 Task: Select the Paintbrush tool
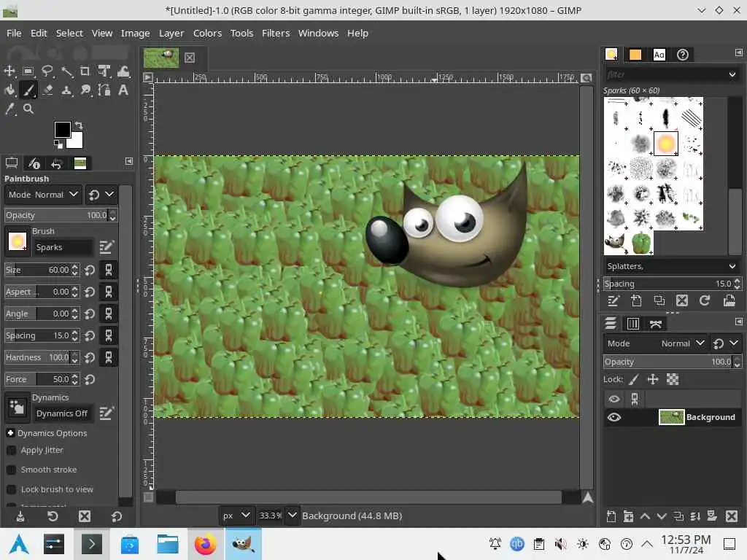(28, 90)
